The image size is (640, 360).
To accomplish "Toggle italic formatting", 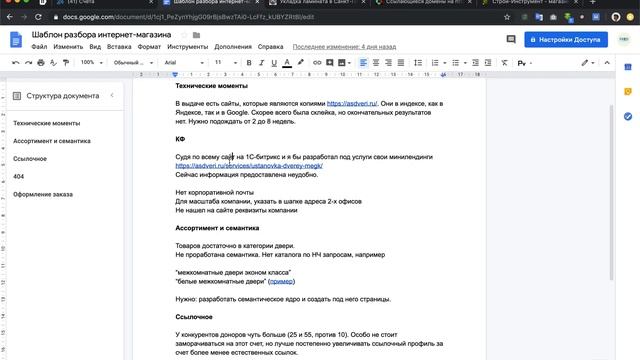I will pos(261,63).
